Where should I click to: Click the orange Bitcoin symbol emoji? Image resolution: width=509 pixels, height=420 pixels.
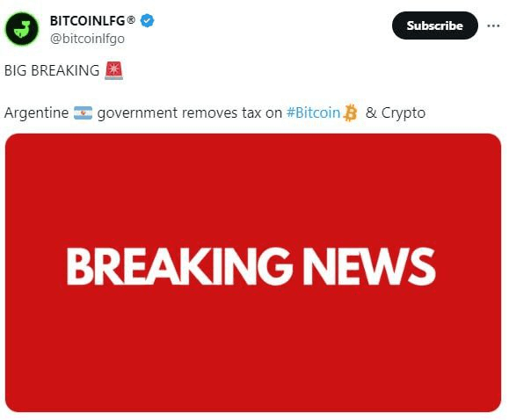350,113
